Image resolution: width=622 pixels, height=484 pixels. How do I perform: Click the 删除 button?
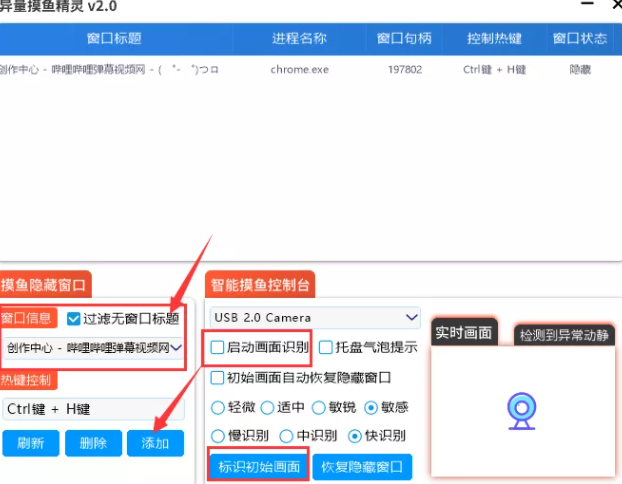point(93,443)
